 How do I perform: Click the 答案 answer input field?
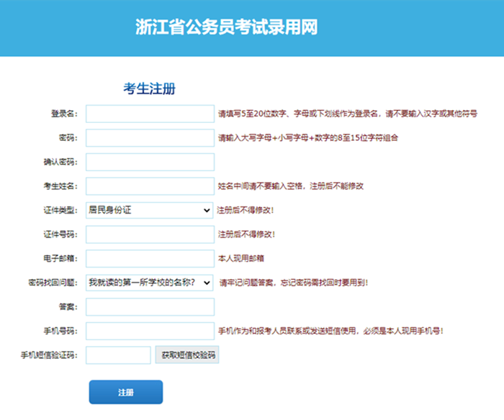[x=150, y=307]
